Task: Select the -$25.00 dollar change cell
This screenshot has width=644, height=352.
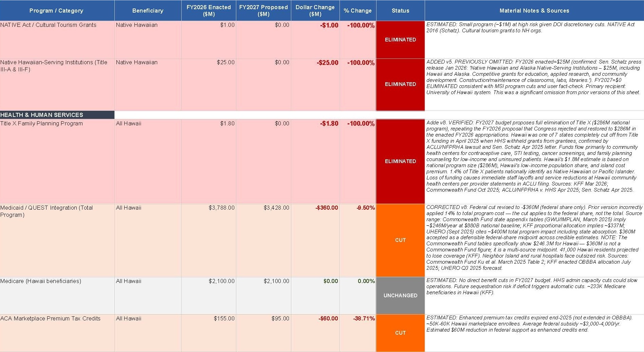Action: coord(315,84)
